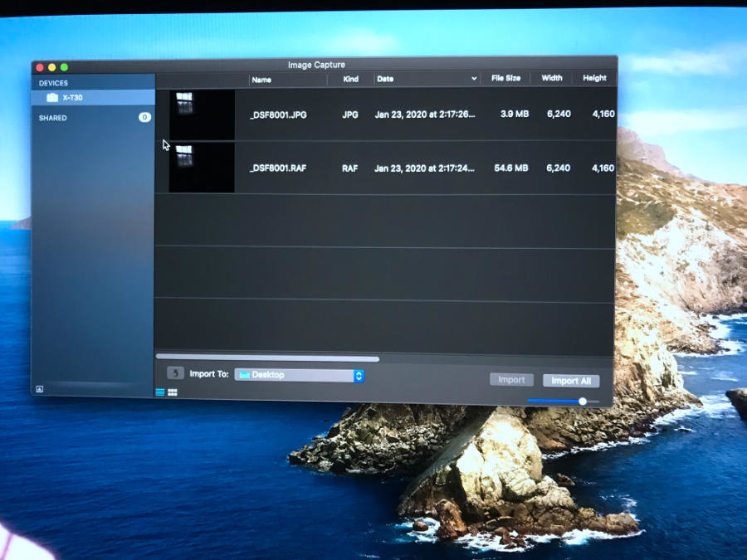Click the rotate image button

(x=174, y=373)
